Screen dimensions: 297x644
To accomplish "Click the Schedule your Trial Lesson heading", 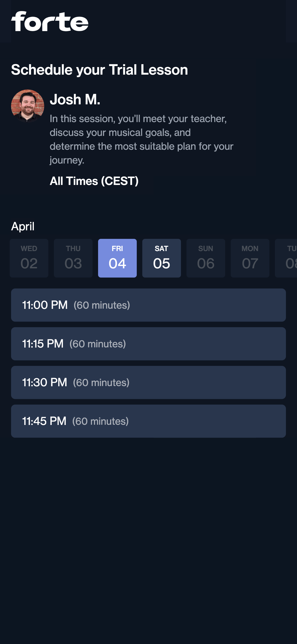I will (99, 70).
